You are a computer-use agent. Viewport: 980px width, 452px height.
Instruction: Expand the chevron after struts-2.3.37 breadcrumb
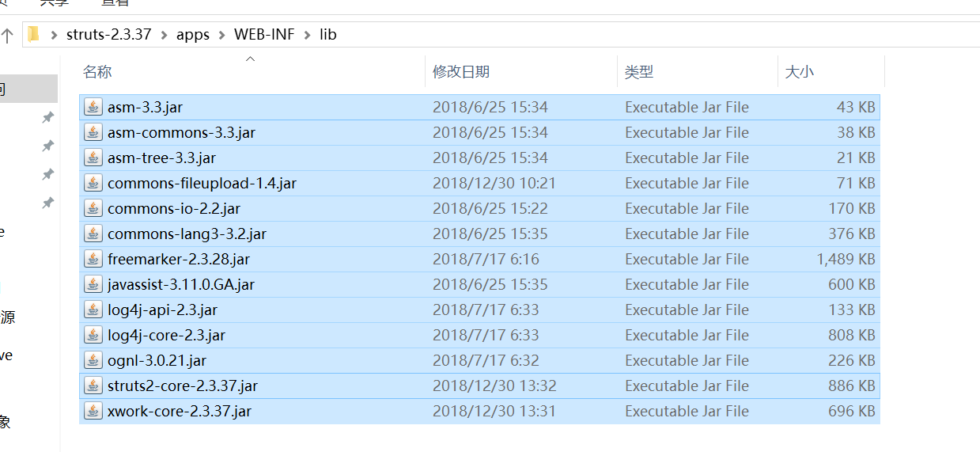coord(164,35)
